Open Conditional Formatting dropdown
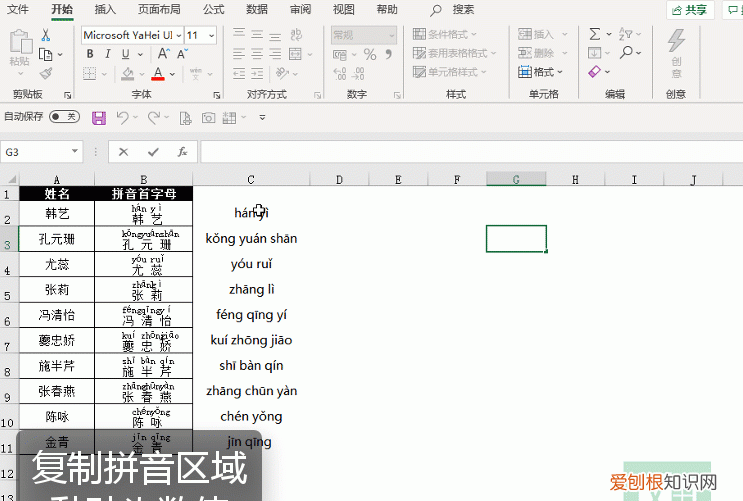 coord(445,34)
